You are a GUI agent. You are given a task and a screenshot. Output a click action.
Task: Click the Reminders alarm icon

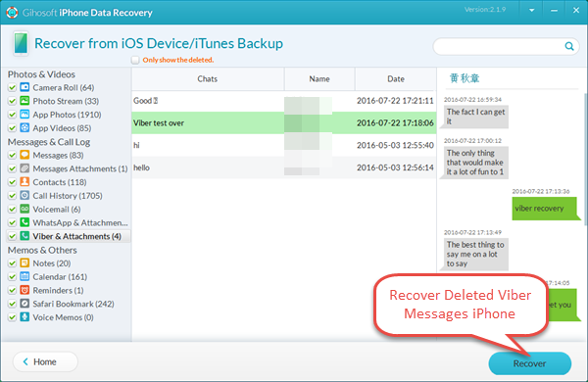[24, 290]
